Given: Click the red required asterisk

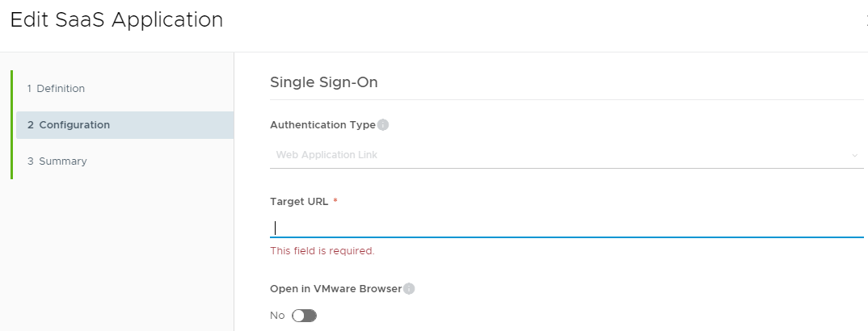Looking at the screenshot, I should [x=335, y=202].
